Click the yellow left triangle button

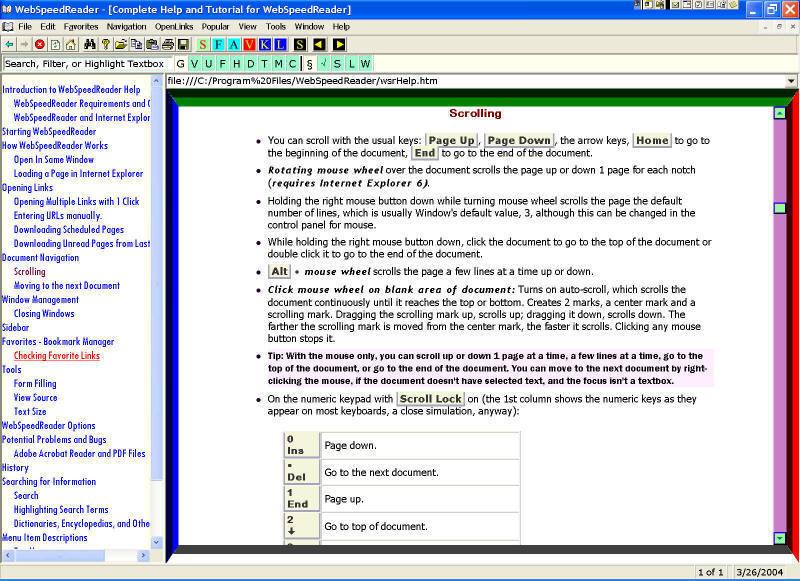[319, 45]
